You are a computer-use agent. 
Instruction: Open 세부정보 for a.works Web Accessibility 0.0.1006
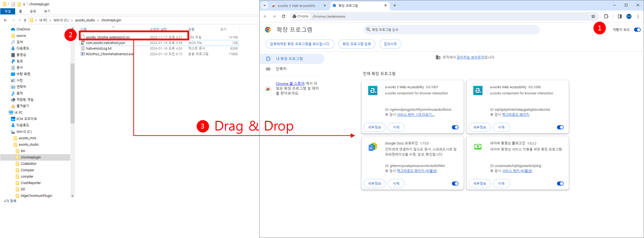pyautogui.click(x=480, y=127)
